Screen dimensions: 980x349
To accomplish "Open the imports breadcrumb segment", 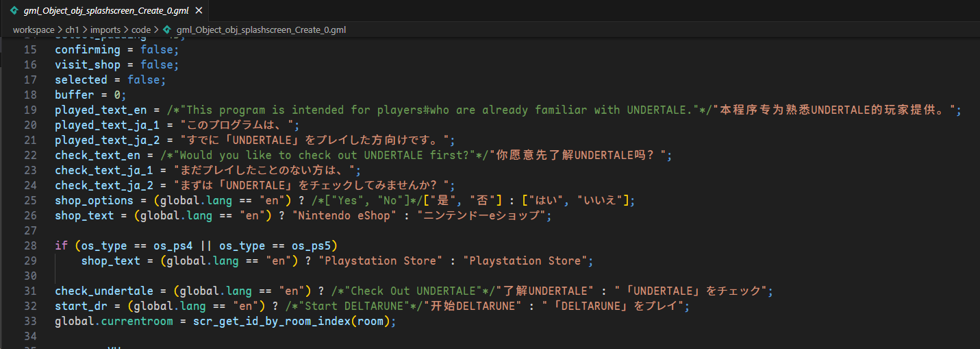I will 105,30.
